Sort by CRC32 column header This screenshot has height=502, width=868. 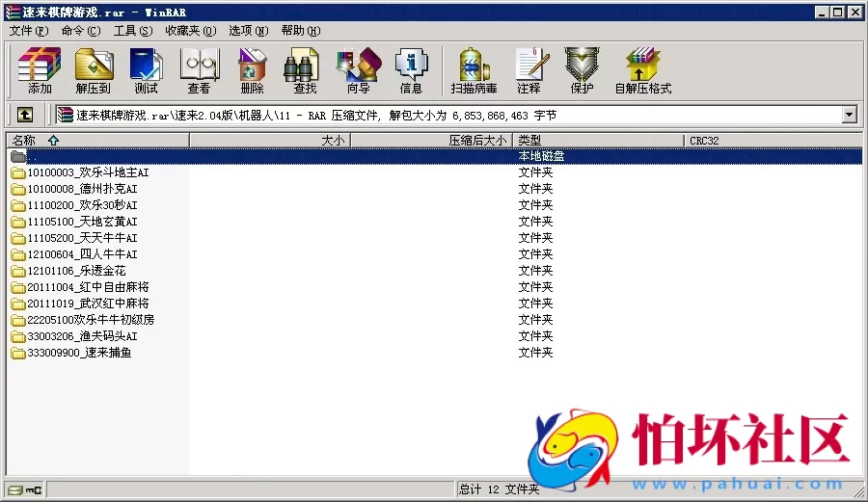[x=773, y=141]
